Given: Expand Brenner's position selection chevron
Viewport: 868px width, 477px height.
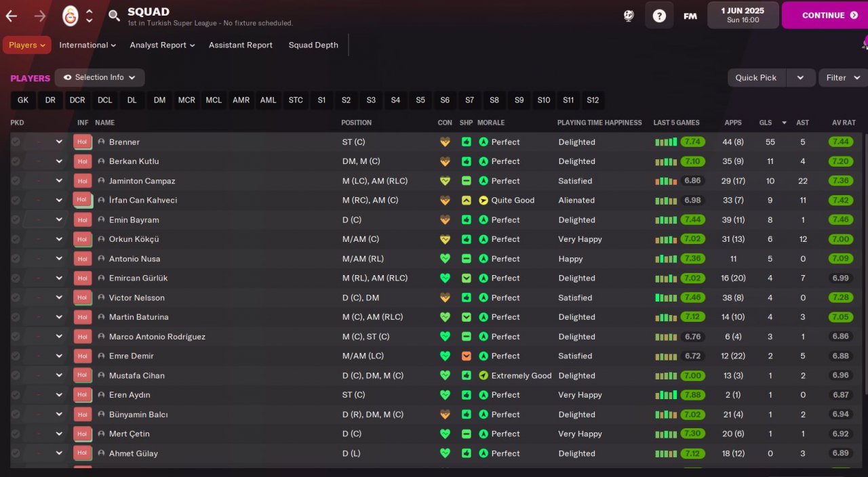Looking at the screenshot, I should click(x=59, y=142).
